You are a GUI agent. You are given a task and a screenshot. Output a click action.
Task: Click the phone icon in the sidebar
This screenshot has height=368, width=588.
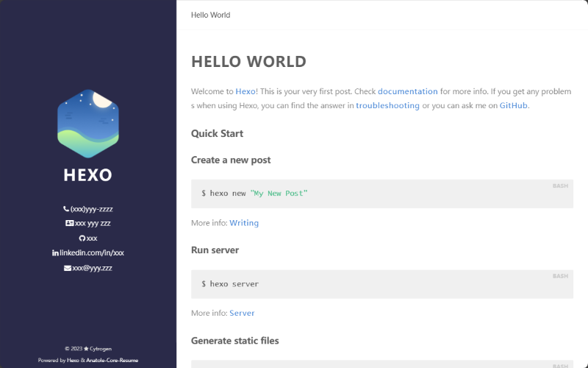[x=66, y=209]
